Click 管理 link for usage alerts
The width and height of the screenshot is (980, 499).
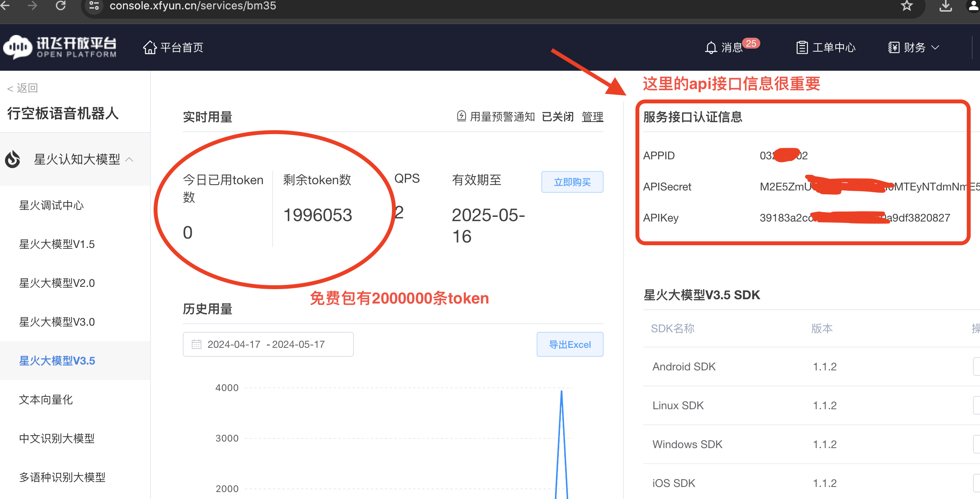[x=592, y=117]
